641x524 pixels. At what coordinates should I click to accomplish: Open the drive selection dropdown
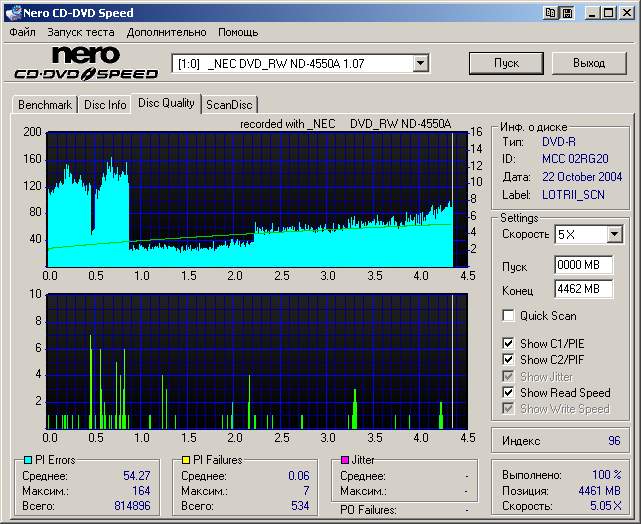[x=420, y=63]
